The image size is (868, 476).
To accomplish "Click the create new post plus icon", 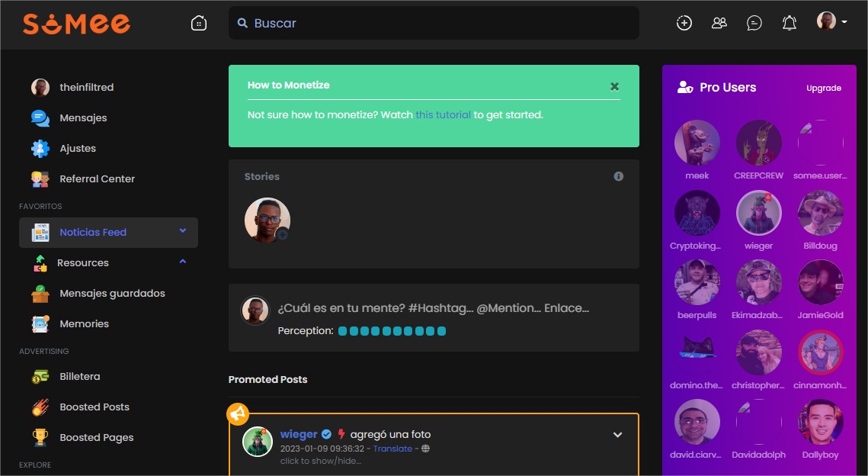I will [x=684, y=23].
